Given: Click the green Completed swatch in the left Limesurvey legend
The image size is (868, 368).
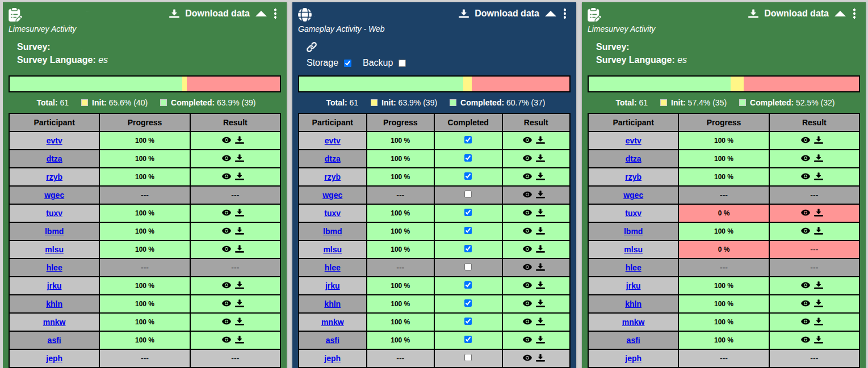Looking at the screenshot, I should tap(163, 103).
